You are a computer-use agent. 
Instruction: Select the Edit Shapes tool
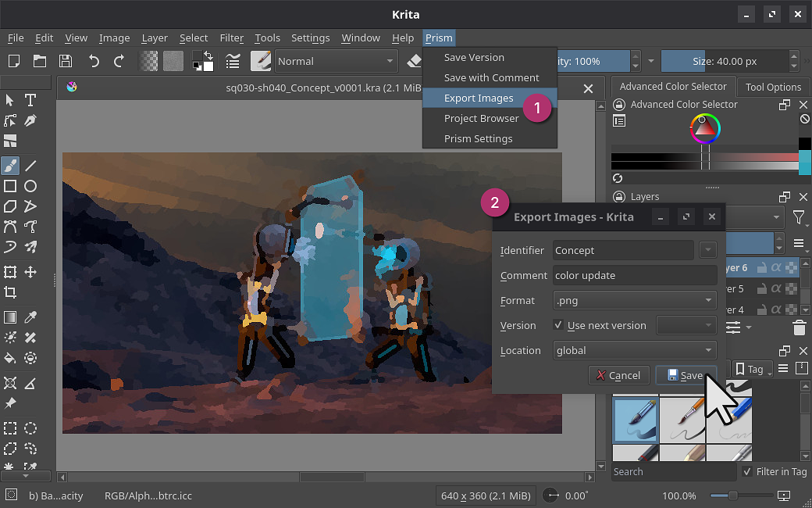[x=10, y=121]
